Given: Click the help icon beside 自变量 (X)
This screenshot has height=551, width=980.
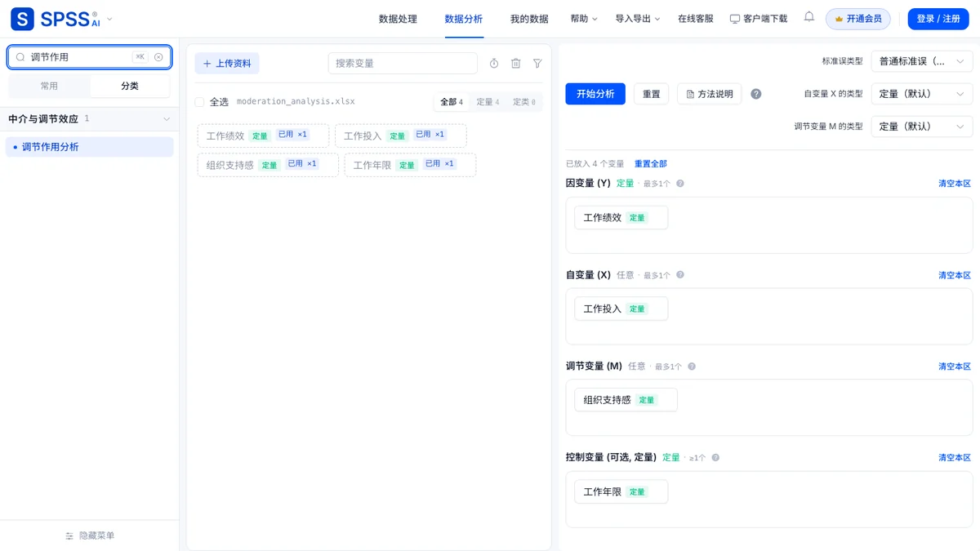Looking at the screenshot, I should click(x=680, y=275).
